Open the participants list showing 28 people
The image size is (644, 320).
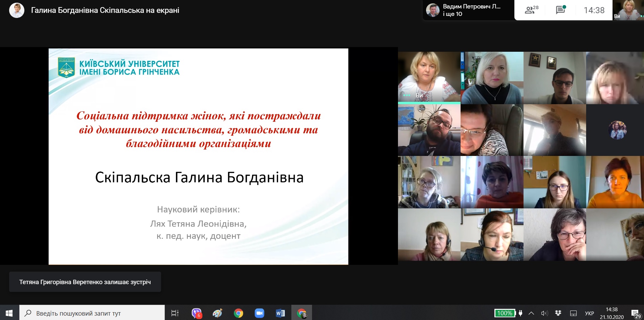click(x=531, y=10)
